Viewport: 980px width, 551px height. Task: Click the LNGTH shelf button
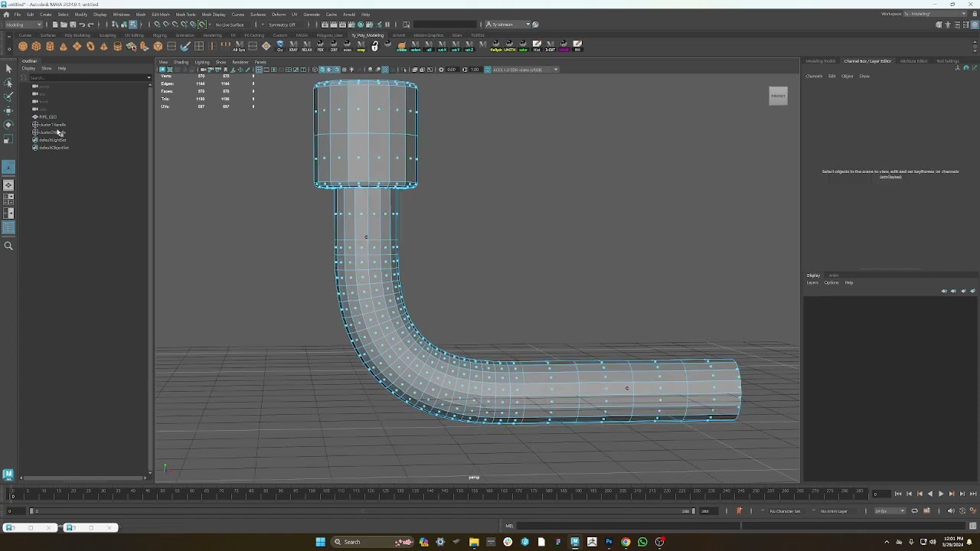509,47
